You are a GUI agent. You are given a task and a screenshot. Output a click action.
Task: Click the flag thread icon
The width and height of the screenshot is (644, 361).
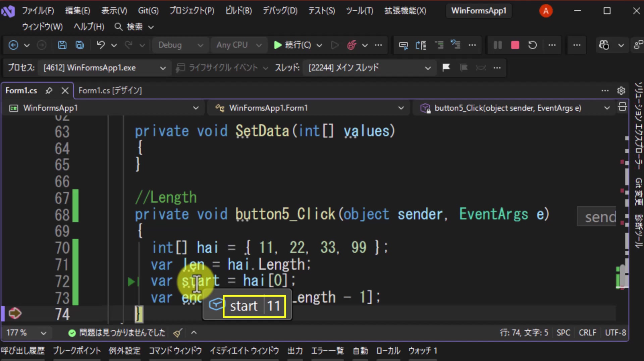tap(446, 68)
